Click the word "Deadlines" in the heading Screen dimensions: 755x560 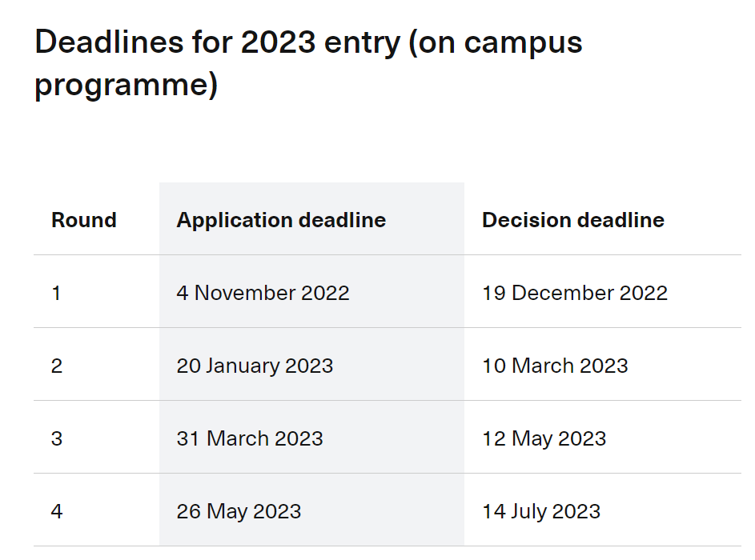click(x=110, y=42)
